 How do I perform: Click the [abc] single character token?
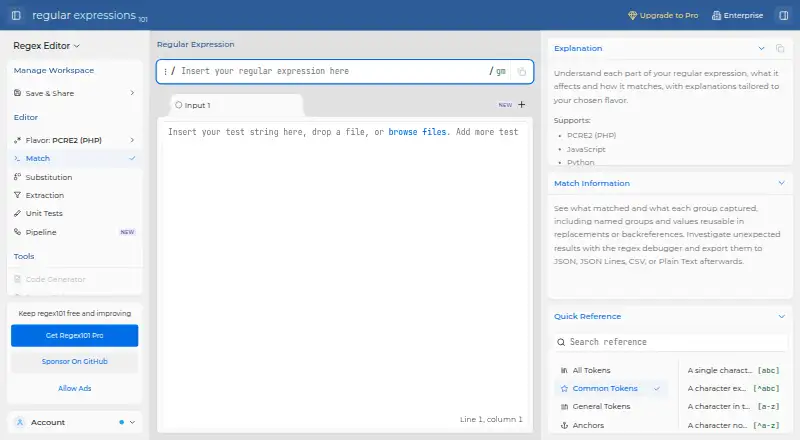click(733, 370)
